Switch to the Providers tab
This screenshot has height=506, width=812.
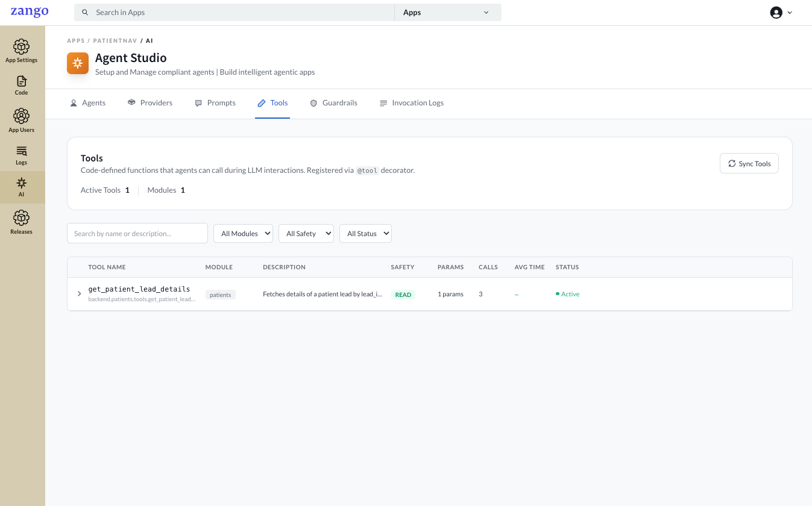150,103
